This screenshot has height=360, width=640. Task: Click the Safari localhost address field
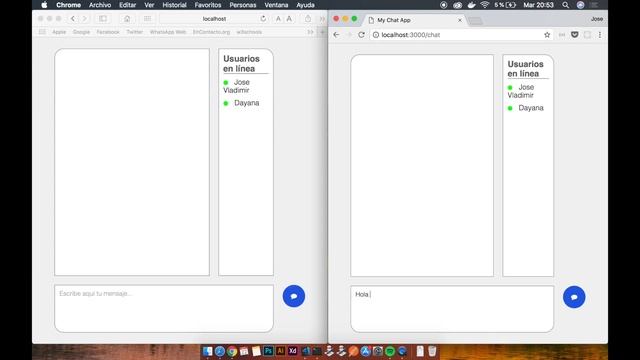click(214, 19)
